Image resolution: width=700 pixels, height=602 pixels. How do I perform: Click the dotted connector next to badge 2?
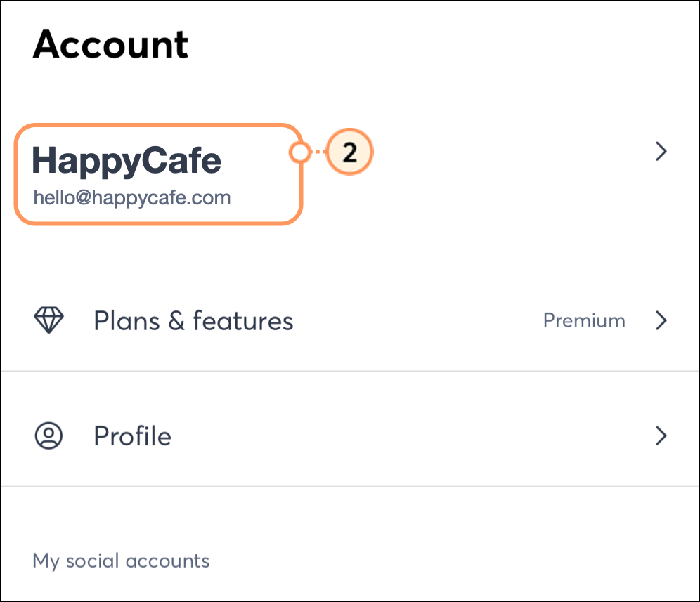319,152
